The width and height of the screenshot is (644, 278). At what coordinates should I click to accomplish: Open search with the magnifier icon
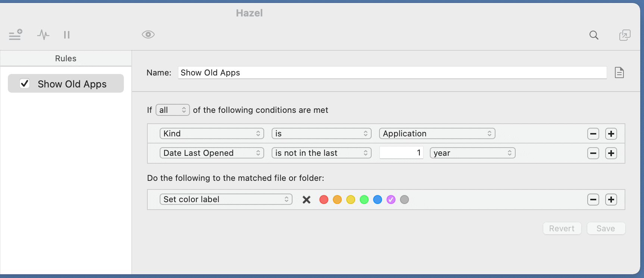point(594,35)
